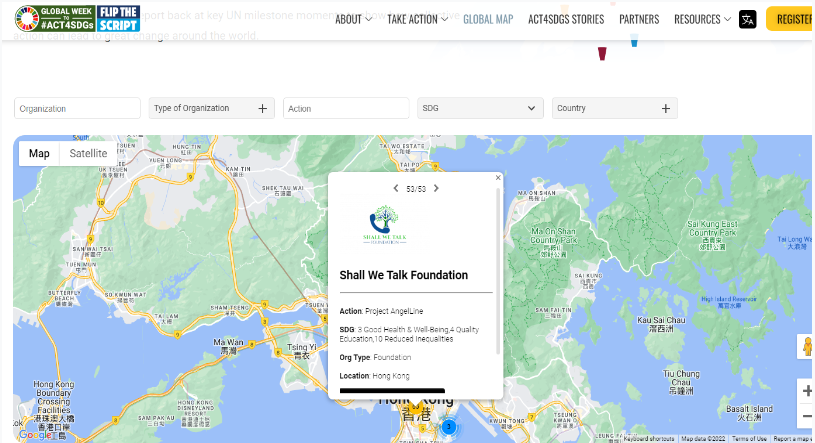Click the black button at popup bottom
Screen dimensions: 815x443
pyautogui.click(x=392, y=391)
